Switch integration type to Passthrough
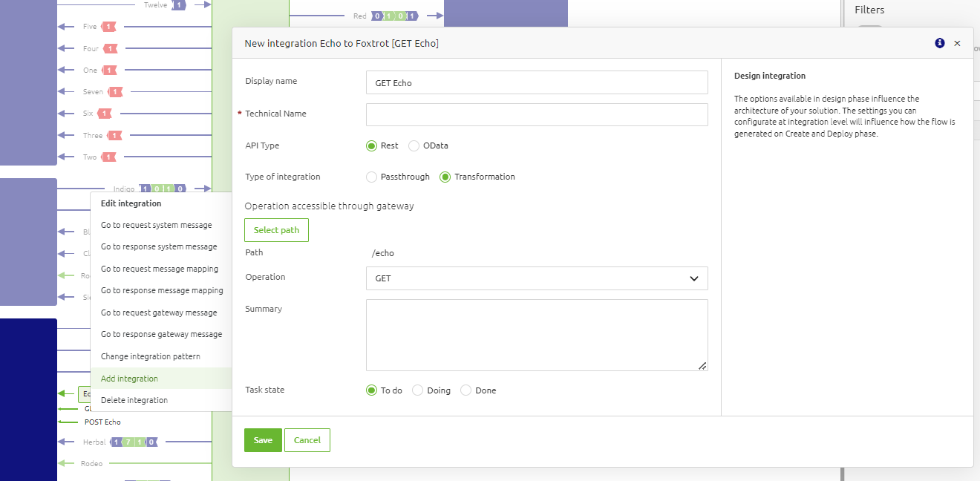The height and width of the screenshot is (481, 980). point(371,177)
